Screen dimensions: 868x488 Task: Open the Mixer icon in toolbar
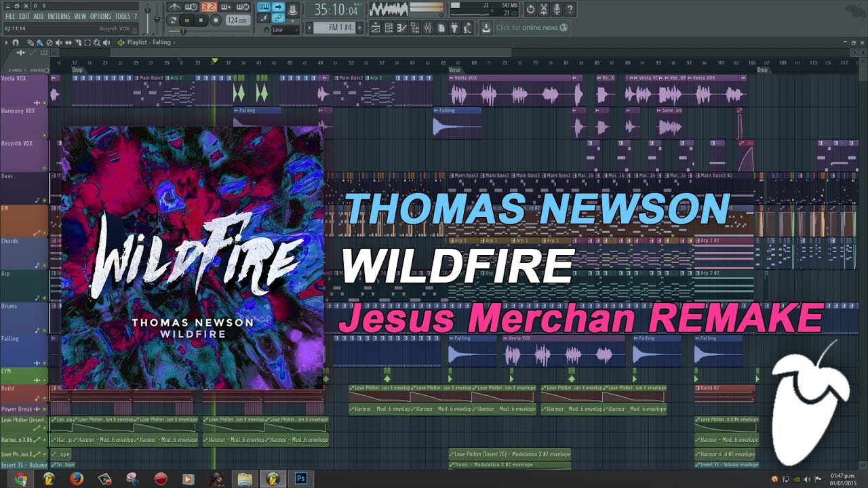(428, 28)
